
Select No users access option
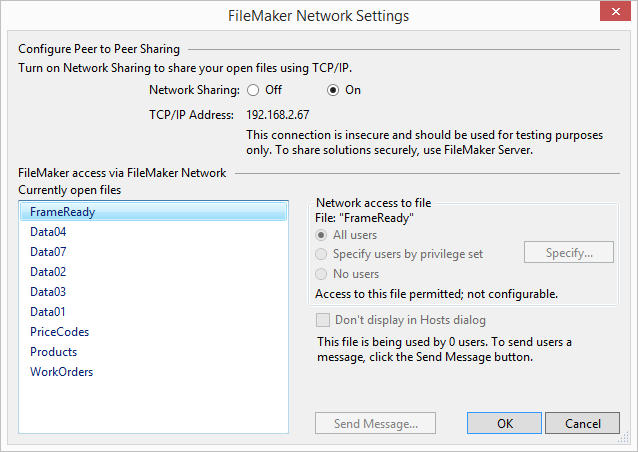point(321,274)
